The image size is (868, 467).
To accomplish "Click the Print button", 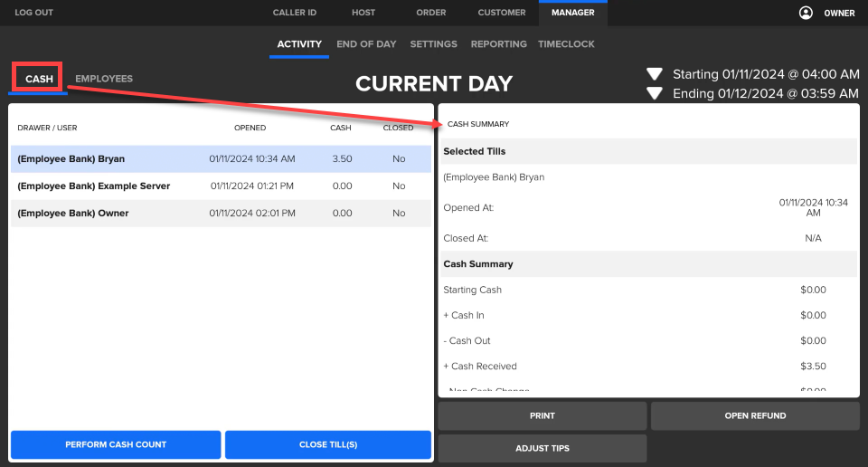I will 542,415.
